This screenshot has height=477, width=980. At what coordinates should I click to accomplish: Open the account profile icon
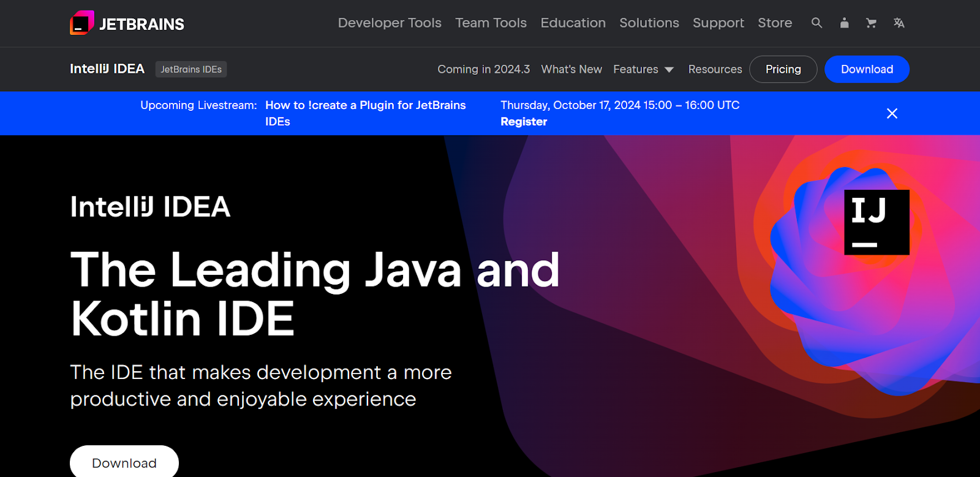tap(844, 23)
